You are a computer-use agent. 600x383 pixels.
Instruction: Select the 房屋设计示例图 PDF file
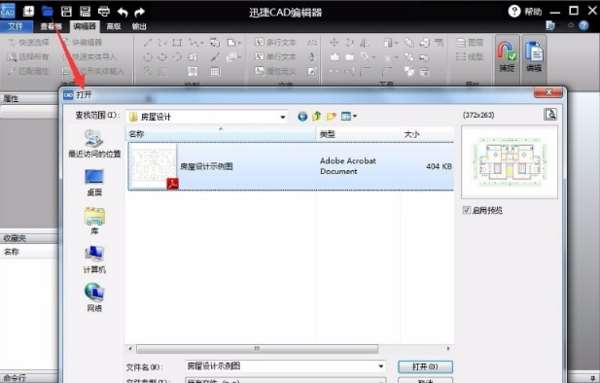291,166
